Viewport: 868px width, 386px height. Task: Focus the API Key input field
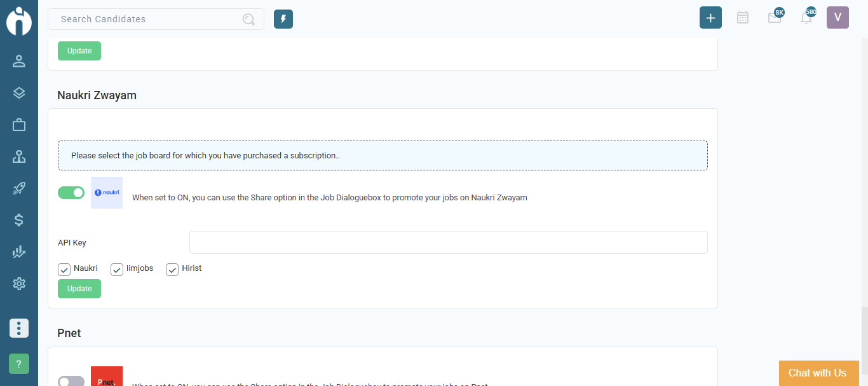click(x=449, y=242)
